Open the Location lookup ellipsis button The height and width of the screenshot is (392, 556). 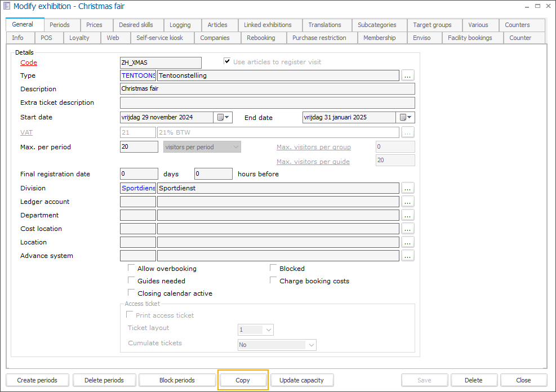pos(408,242)
